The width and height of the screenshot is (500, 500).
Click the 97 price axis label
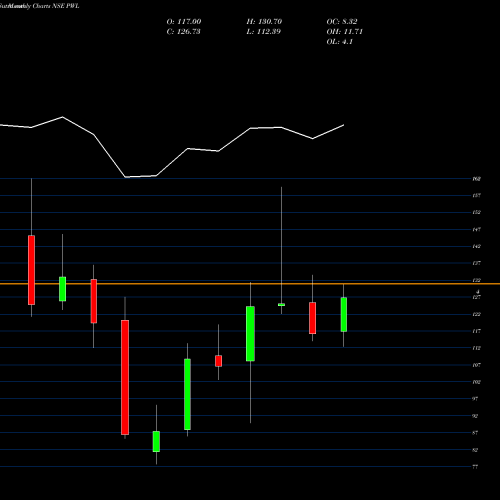click(475, 399)
